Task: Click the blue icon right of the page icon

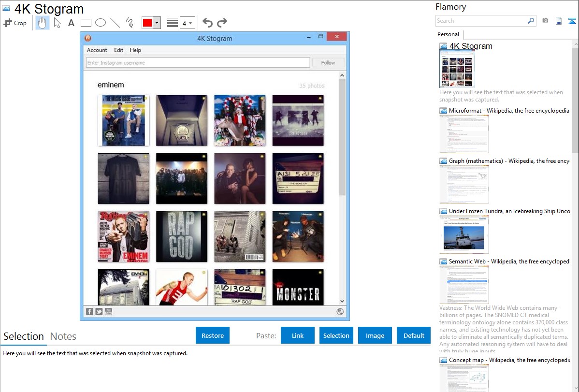Action: tap(572, 21)
